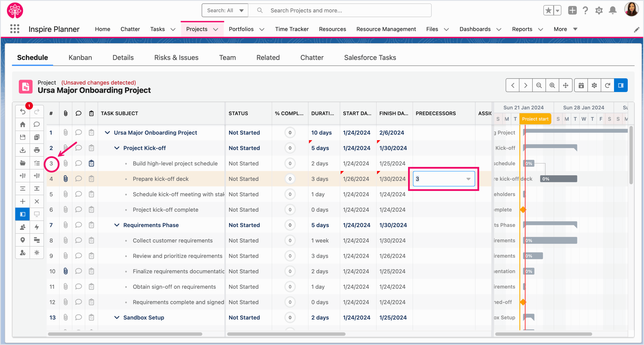644x345 pixels.
Task: Click the forward navigation arrow above the Gantt
Action: (x=526, y=85)
